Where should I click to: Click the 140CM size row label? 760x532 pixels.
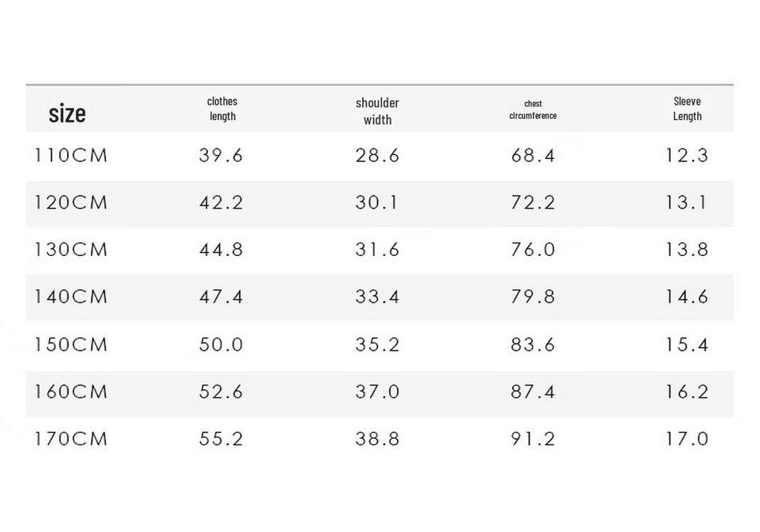click(x=71, y=297)
